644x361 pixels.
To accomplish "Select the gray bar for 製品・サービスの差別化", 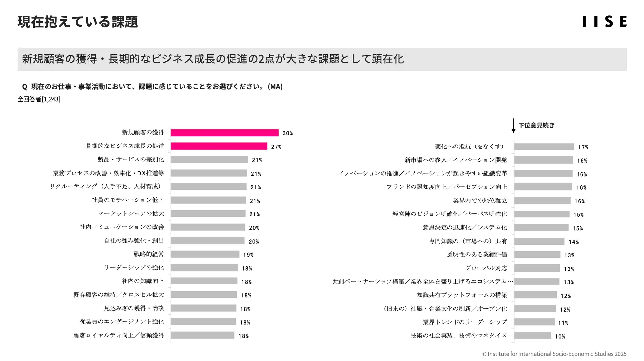I will tap(209, 160).
